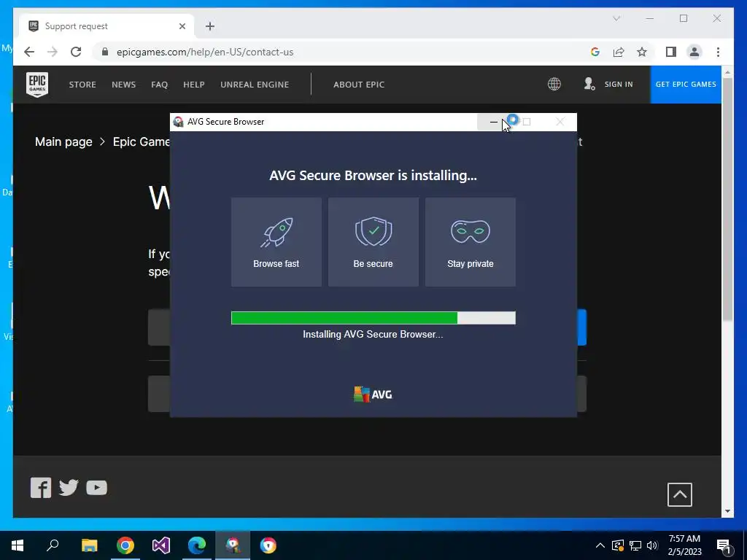Open a new Chrome tab
Image resolution: width=747 pixels, height=560 pixels.
click(x=210, y=26)
